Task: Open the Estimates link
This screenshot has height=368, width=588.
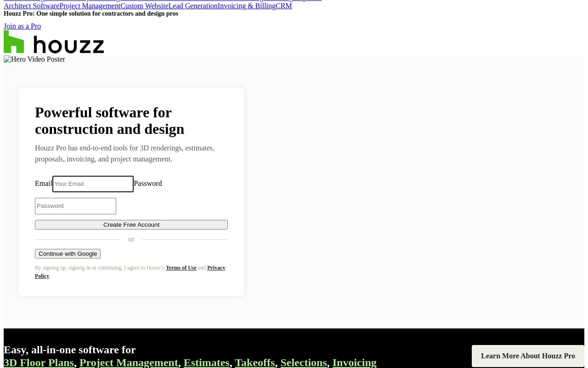Action: coord(206,362)
